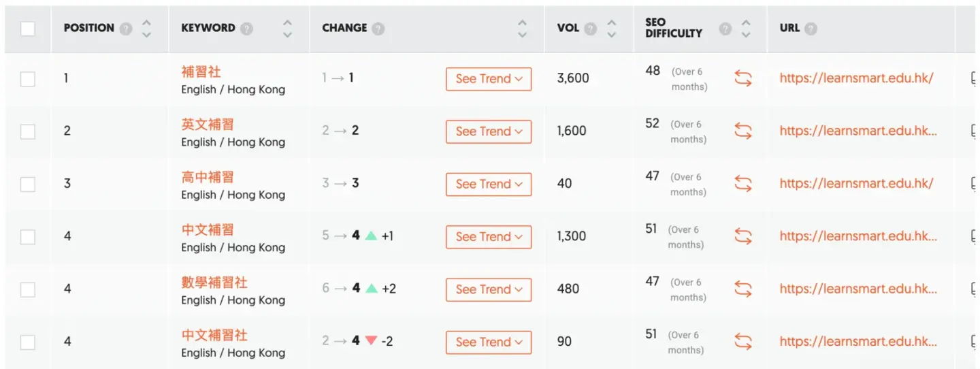Click the 英文補習 keyword link
Screen dimensions: 980x369
[x=208, y=124]
